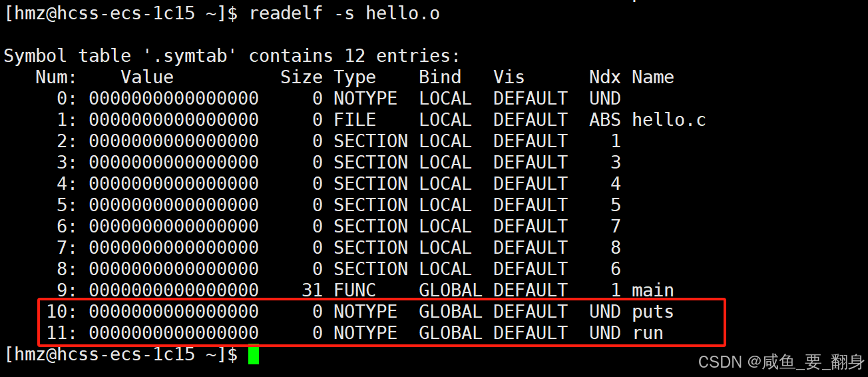868x377 pixels.
Task: Click the "Type" column header
Action: 355,78
